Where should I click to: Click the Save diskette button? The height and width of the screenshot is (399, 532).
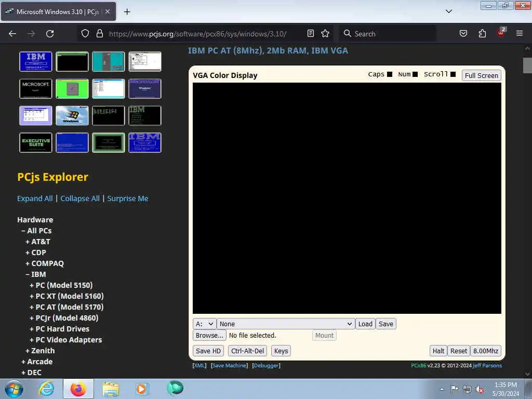pos(386,324)
